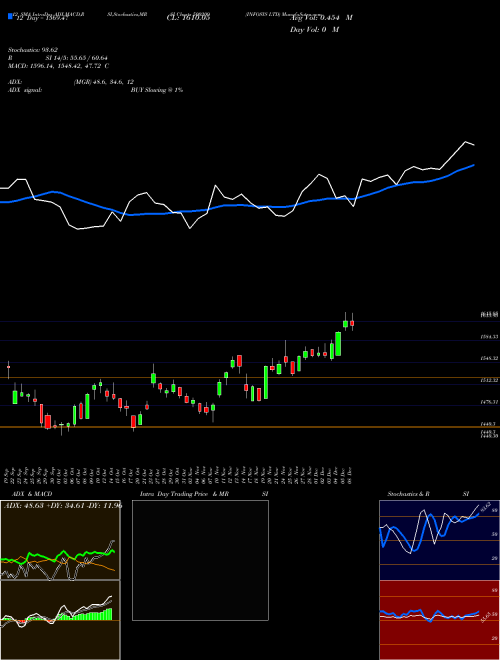Click the 'ADX: 48.63 +DY: 34.61 -DY: 11.96' readout

[62, 506]
